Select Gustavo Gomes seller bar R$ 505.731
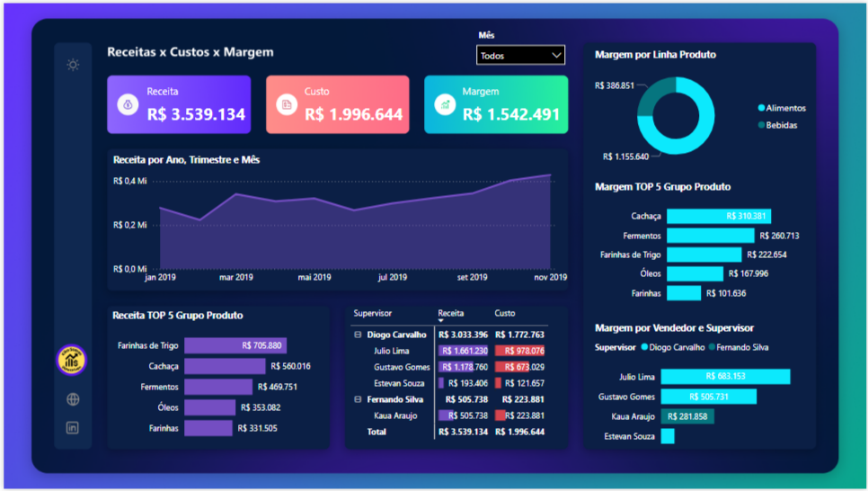 [x=709, y=397]
